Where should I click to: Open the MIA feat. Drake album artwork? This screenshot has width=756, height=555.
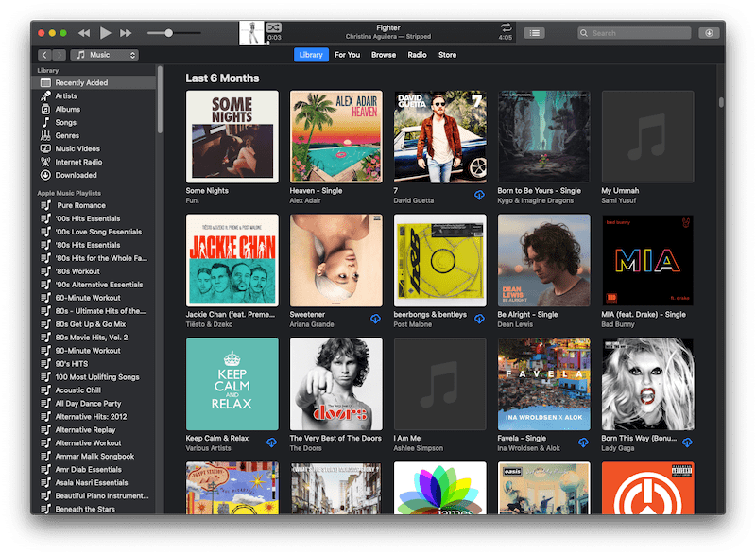[x=648, y=260]
